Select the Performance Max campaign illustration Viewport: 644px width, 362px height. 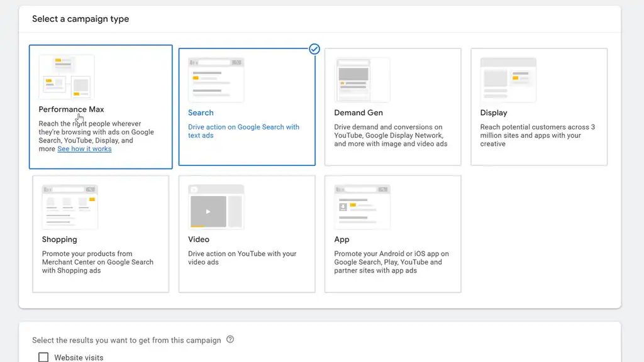click(x=67, y=77)
